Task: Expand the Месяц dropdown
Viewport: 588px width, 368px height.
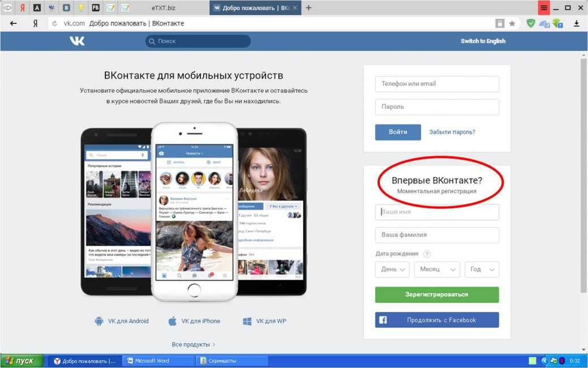Action: (437, 269)
